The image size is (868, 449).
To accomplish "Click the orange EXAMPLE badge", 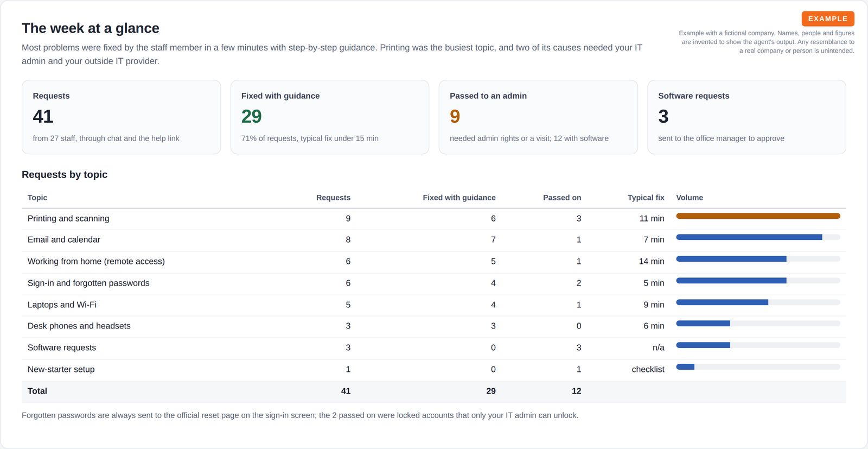I will click(828, 18).
